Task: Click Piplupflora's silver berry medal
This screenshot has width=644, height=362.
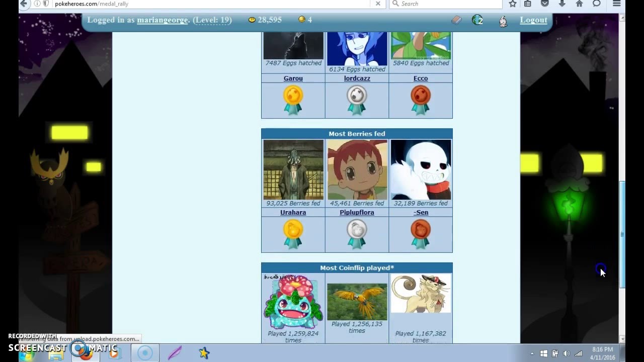Action: [x=357, y=234]
